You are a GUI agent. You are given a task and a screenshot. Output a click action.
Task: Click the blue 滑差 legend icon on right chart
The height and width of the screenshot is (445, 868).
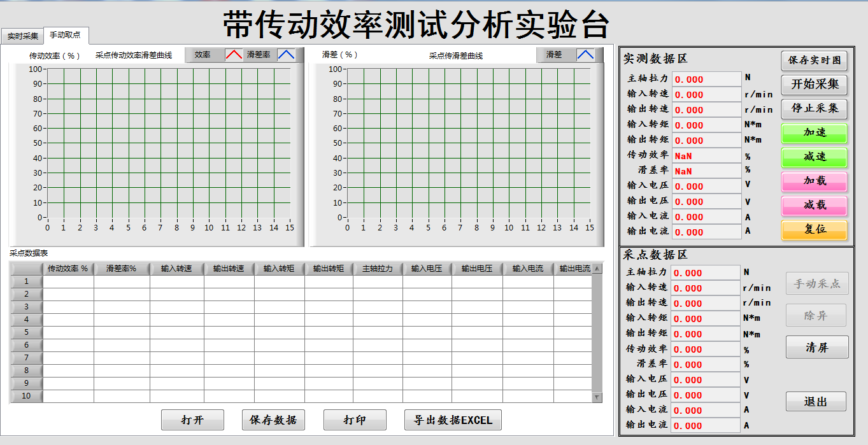(585, 55)
